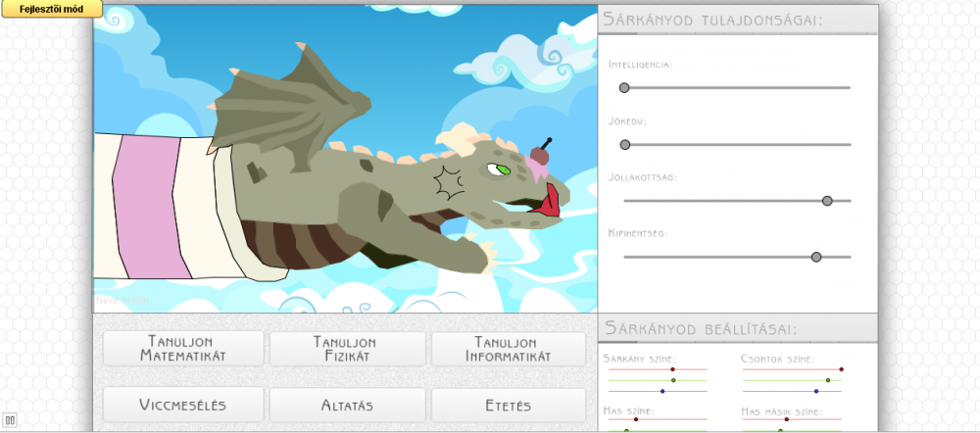Click the cherry on the dragon's head
The image size is (980, 433).
pos(538,153)
